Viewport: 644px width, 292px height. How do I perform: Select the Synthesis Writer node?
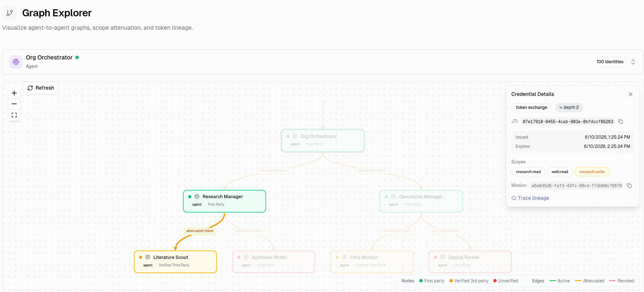(x=274, y=262)
